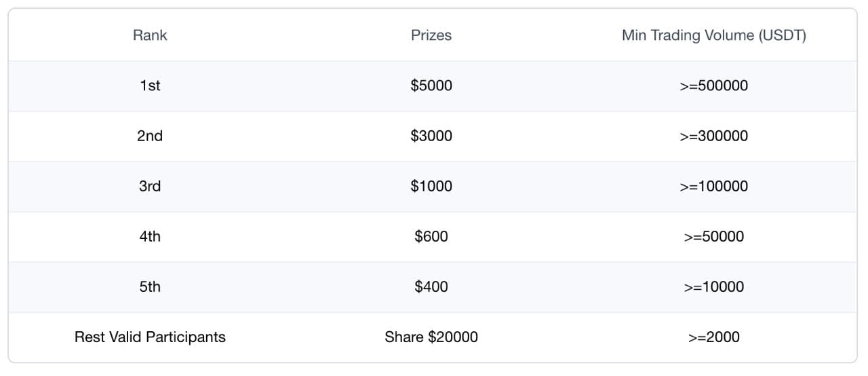Viewport: 868px width, 376px height.
Task: Click the Min Trading Volume (USDT) header
Action: click(714, 35)
